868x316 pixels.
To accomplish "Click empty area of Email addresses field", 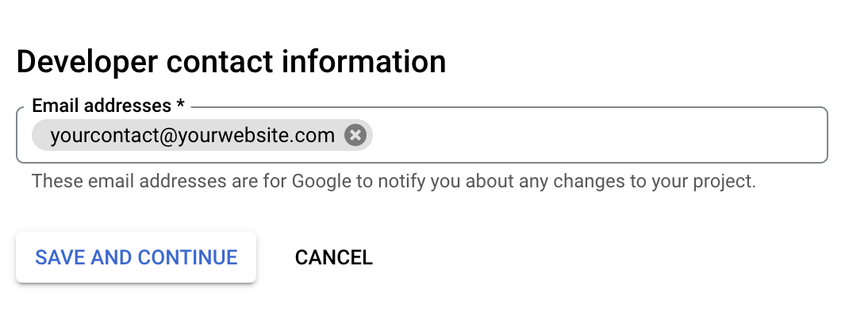I will [598, 135].
